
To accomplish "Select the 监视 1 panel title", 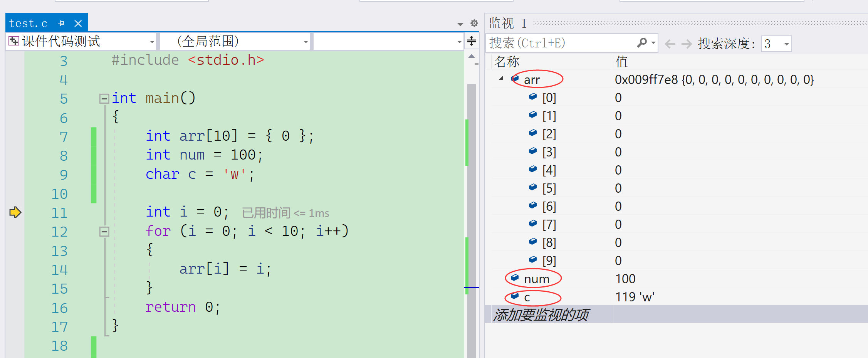I will click(508, 24).
